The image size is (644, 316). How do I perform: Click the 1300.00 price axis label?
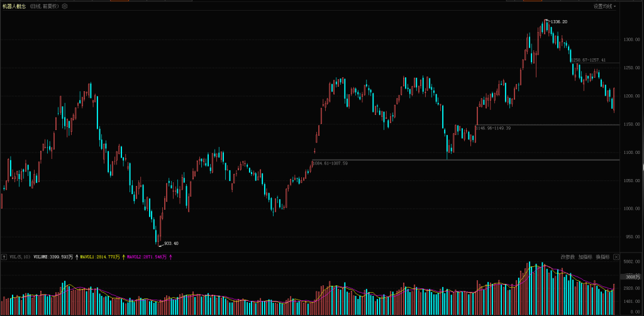[631, 40]
